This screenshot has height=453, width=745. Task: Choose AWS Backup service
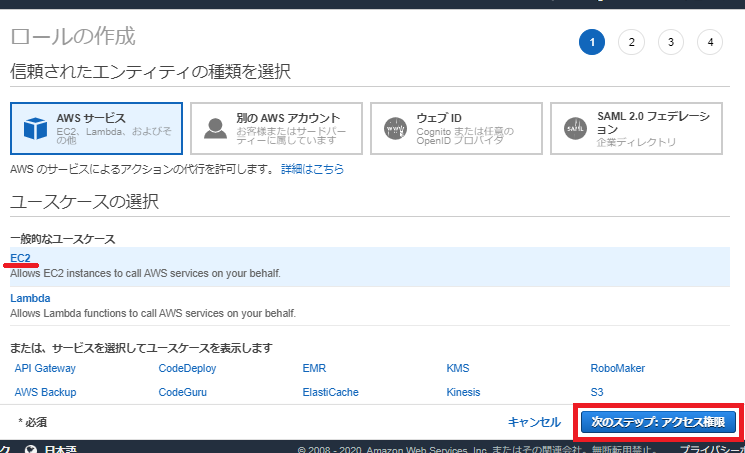pyautogui.click(x=45, y=392)
